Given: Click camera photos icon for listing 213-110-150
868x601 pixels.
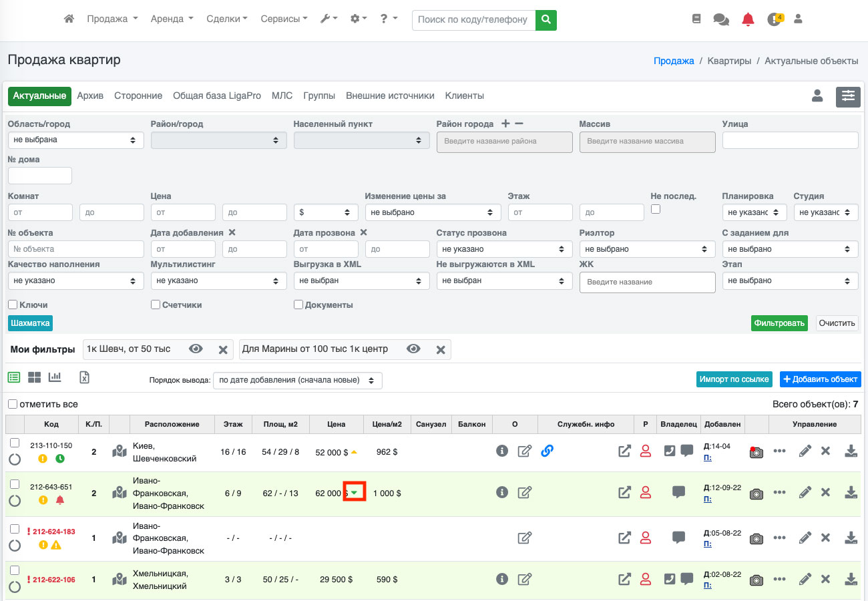Looking at the screenshot, I should [756, 451].
